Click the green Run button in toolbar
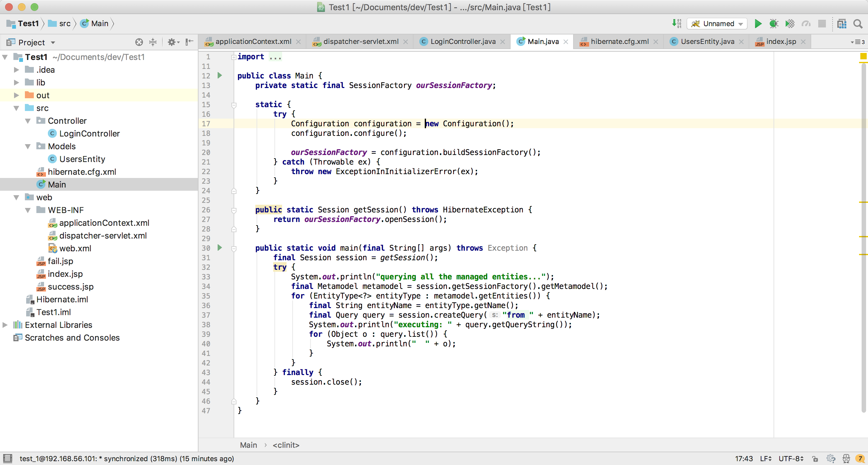Image resolution: width=868 pixels, height=465 pixels. tap(758, 24)
